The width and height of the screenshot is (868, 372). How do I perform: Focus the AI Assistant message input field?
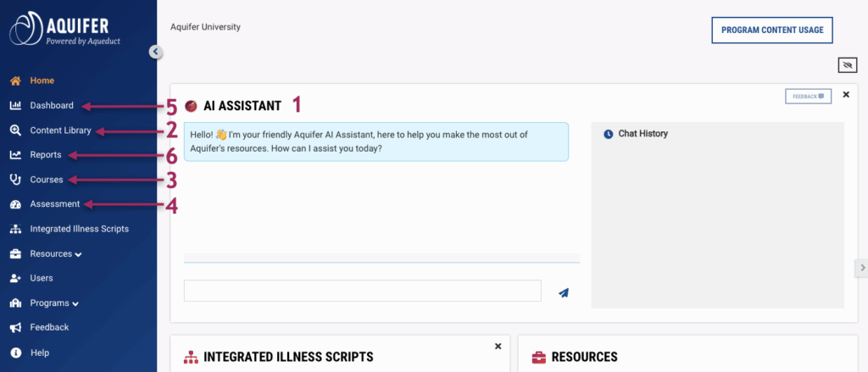pyautogui.click(x=362, y=291)
